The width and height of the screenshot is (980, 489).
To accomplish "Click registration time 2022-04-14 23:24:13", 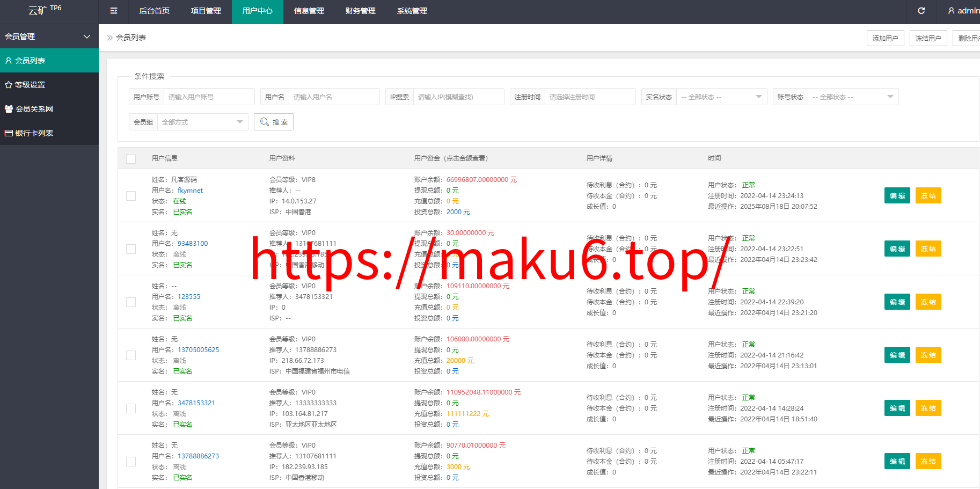I will (772, 196).
